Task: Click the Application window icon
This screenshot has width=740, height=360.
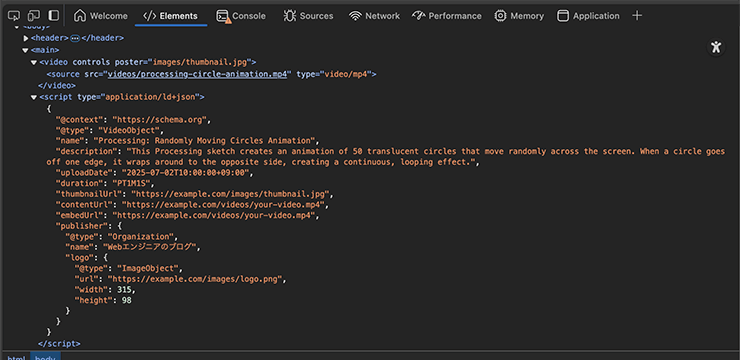Action: [x=563, y=16]
